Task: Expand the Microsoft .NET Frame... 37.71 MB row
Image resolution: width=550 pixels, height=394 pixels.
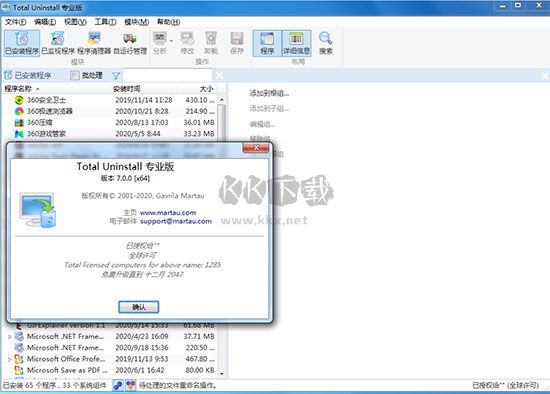Action: click(x=9, y=336)
